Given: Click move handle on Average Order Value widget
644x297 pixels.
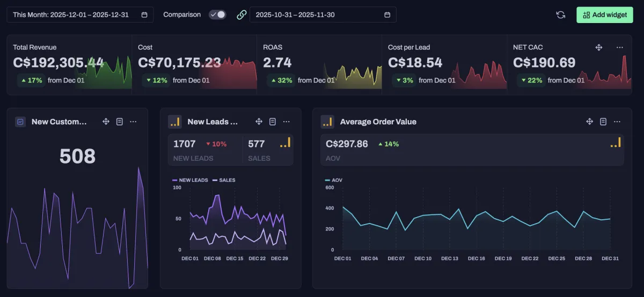Looking at the screenshot, I should (589, 122).
